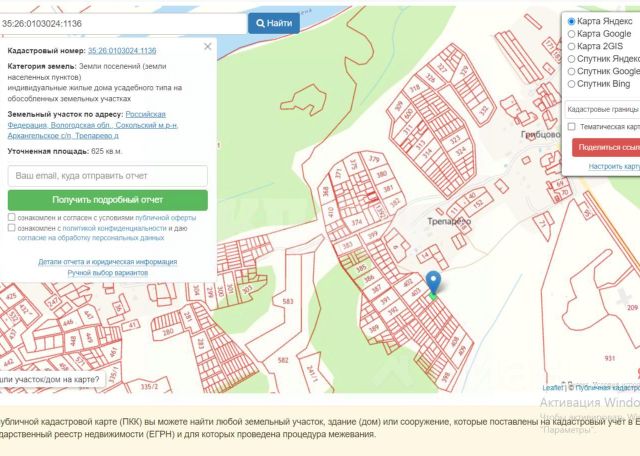Screen dimensions: 640x456
Task: Click the cadastral number search field
Action: [x=123, y=24]
